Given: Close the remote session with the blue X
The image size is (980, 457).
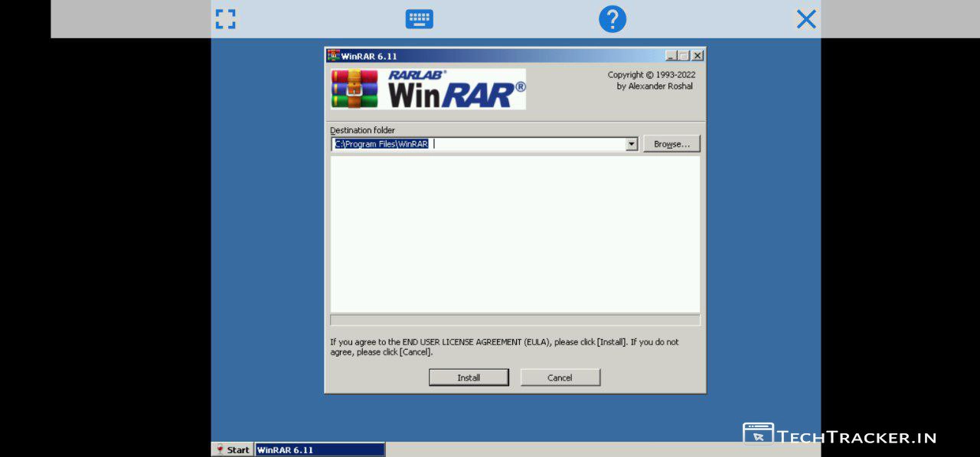Looking at the screenshot, I should [x=805, y=19].
